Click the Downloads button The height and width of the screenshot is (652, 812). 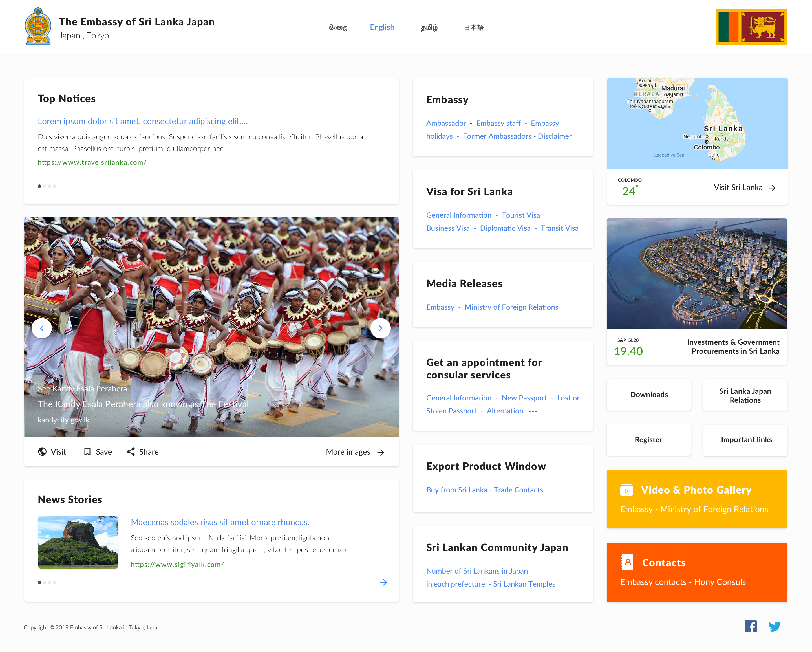click(x=648, y=394)
